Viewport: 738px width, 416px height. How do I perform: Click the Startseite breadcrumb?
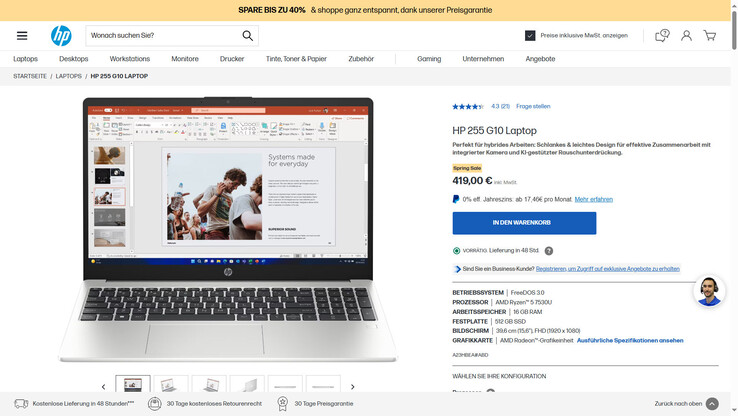pyautogui.click(x=30, y=76)
